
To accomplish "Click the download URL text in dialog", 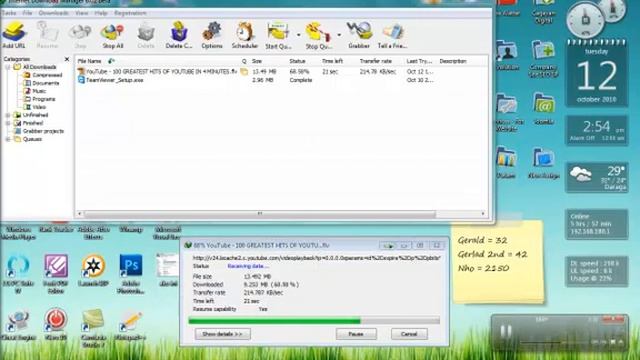I will tap(316, 258).
